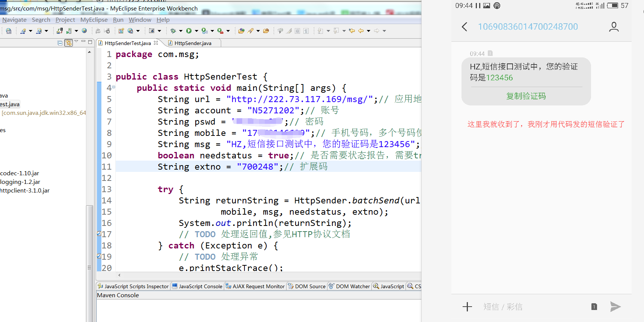Viewport: 644px width, 322px height.
Task: Maximize the package explorer panel
Action: 90,42
